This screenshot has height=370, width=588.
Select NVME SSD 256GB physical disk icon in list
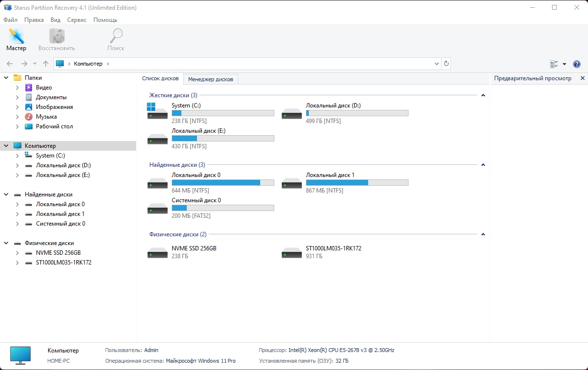coord(157,253)
